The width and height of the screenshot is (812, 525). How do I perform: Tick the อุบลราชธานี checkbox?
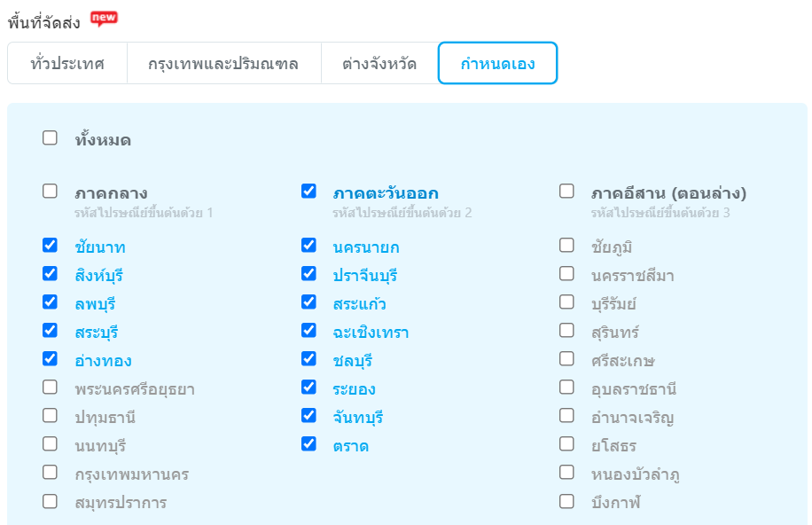(x=567, y=388)
